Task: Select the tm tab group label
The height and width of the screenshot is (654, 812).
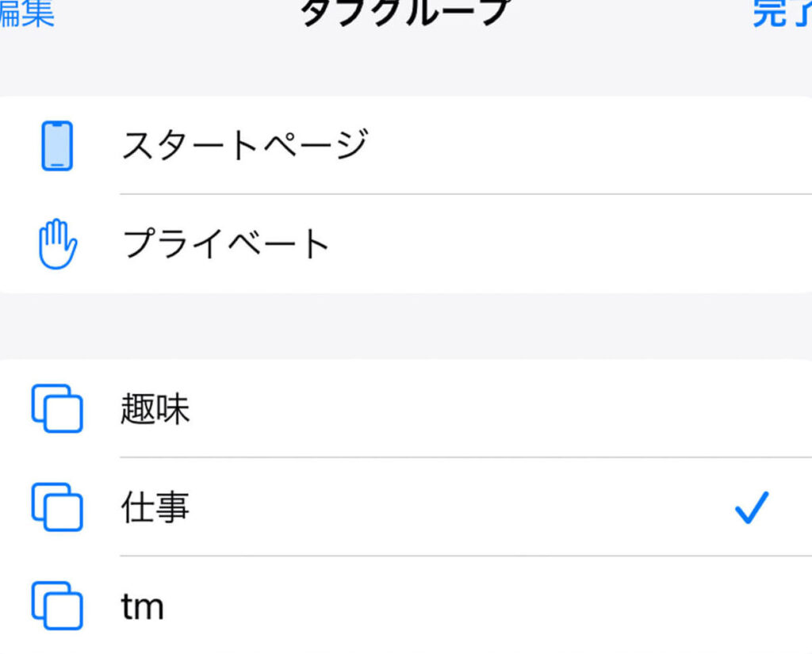Action: click(x=143, y=607)
